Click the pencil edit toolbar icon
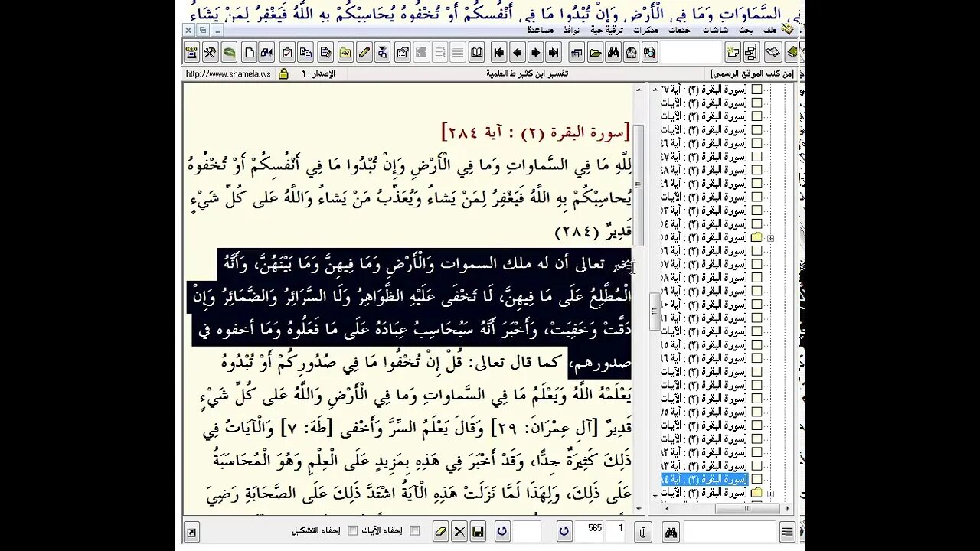The height and width of the screenshot is (551, 980). pos(364,53)
